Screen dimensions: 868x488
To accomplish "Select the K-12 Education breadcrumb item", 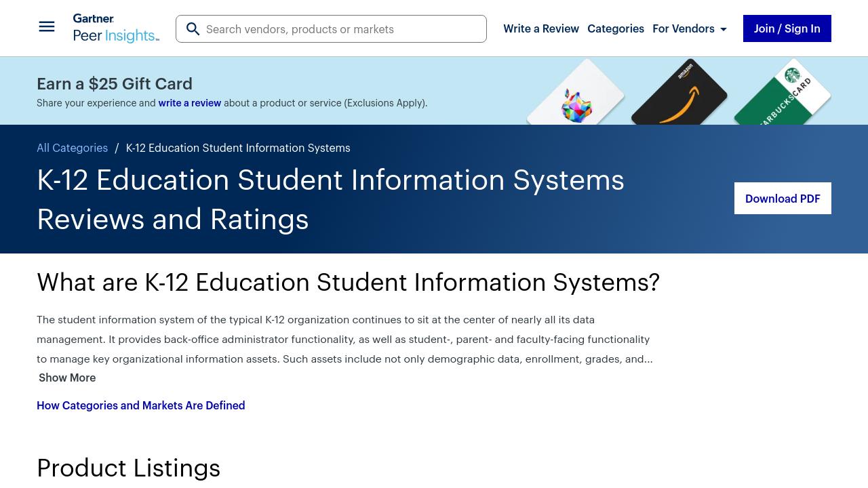I will (238, 148).
